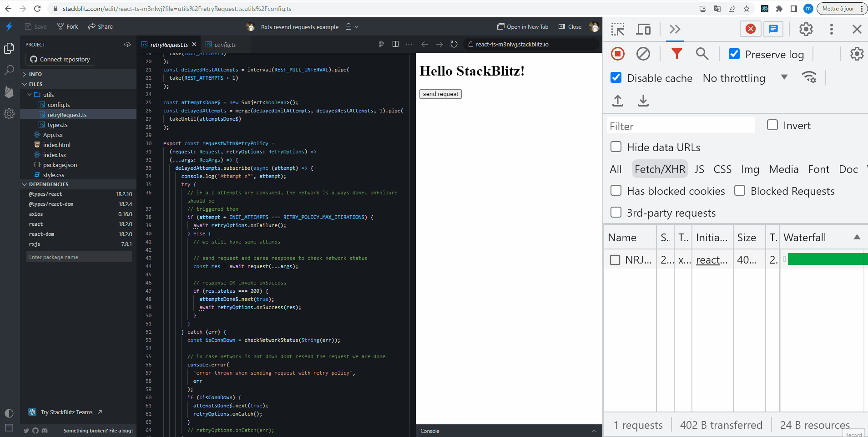Open the Explorer files sidebar icon
The image size is (868, 437).
[9, 48]
